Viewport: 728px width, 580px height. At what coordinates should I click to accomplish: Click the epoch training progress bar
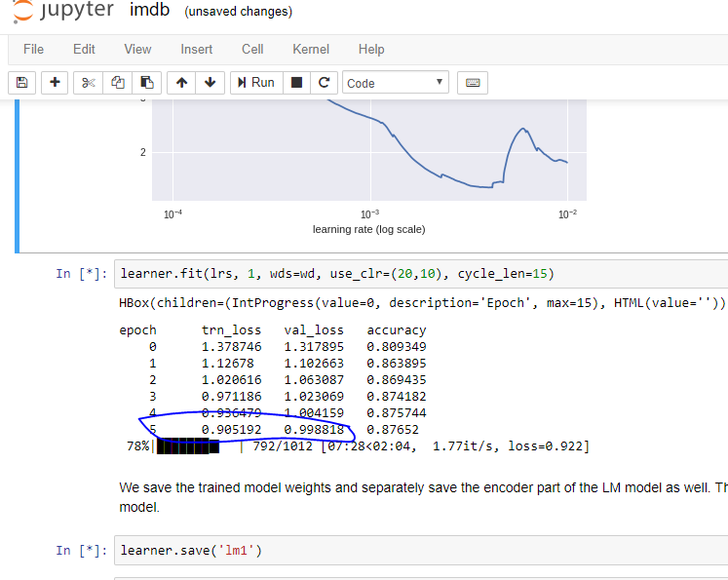[188, 446]
